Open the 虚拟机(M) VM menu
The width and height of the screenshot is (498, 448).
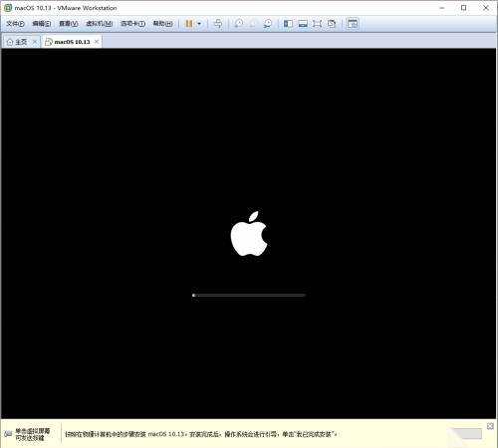tap(100, 24)
